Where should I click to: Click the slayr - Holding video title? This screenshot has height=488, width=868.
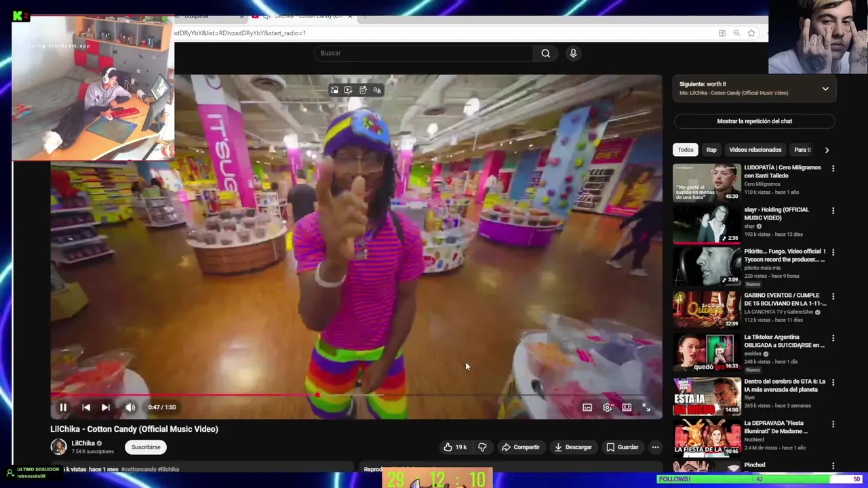tap(776, 213)
